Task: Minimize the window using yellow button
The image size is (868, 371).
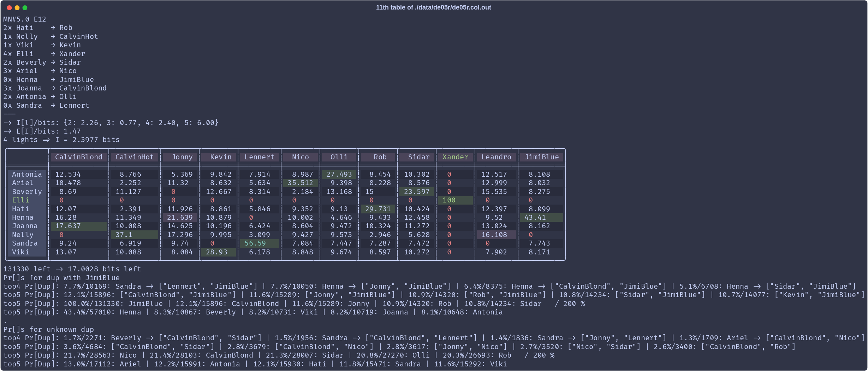Action: [17, 8]
